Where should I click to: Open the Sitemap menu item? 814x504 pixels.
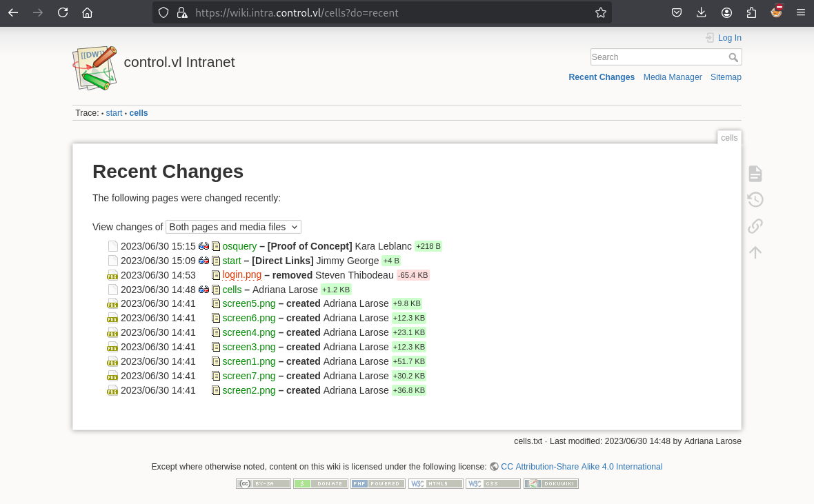726,77
